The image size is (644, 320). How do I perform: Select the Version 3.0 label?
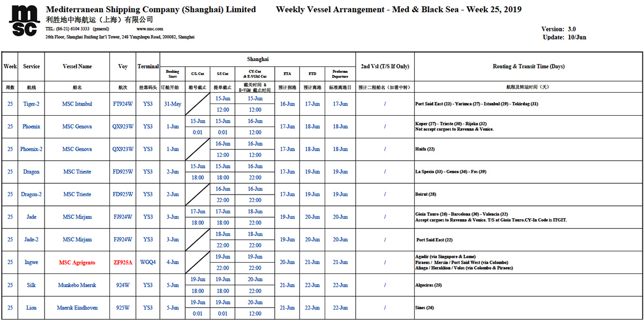tap(559, 29)
